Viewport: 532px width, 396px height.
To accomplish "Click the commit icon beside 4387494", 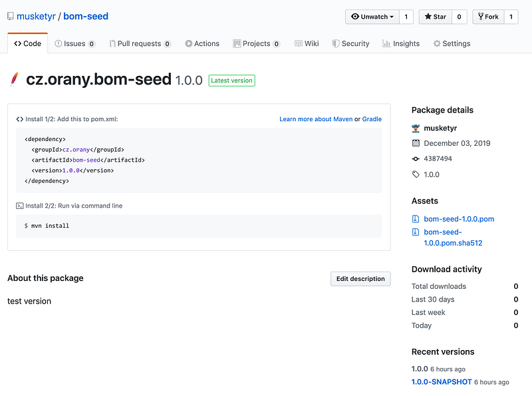I will (416, 158).
